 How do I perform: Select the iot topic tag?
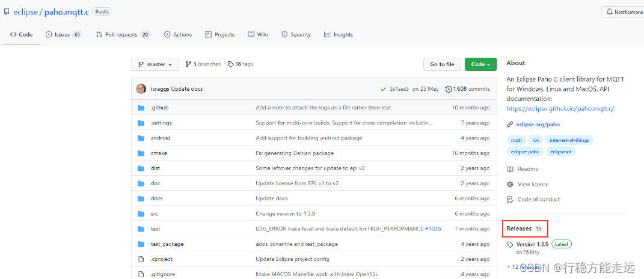pyautogui.click(x=536, y=140)
